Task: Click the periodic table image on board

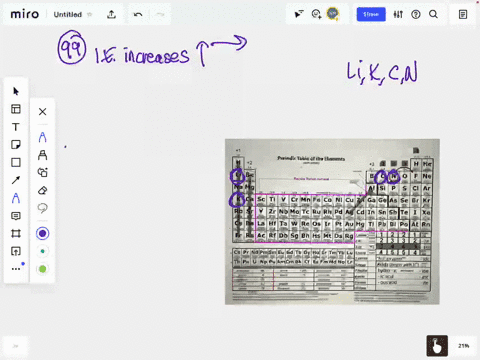Action: 332,222
